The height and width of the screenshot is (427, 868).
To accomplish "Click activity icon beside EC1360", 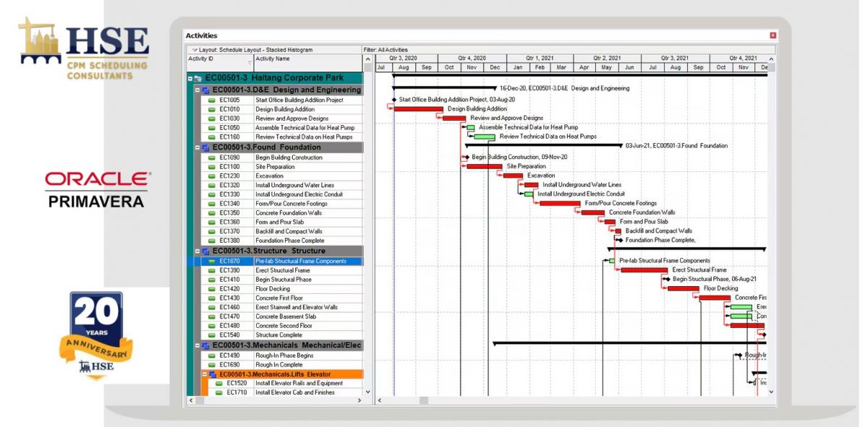I will [212, 222].
